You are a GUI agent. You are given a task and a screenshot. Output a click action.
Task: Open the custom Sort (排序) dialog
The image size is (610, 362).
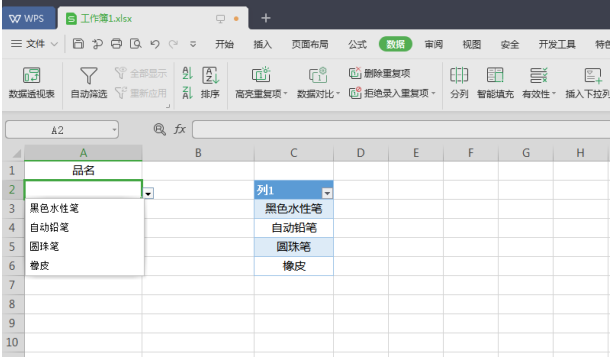pos(210,82)
